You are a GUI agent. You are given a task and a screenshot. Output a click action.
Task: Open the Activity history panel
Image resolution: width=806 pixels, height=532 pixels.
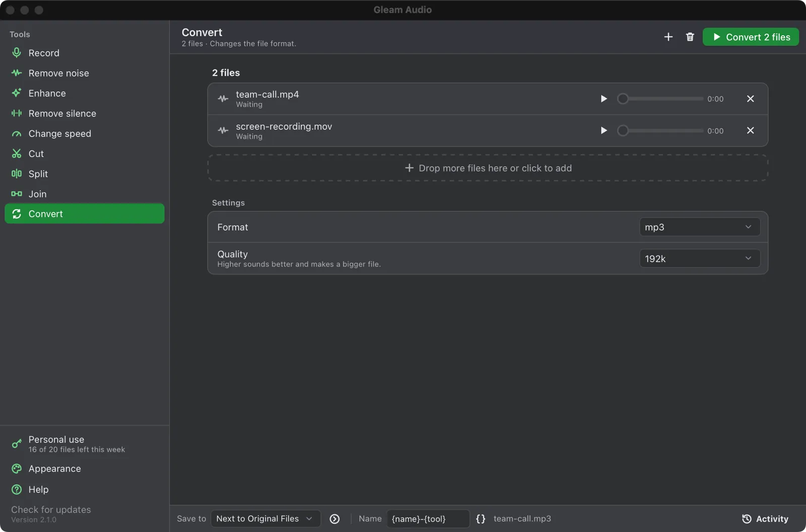(x=765, y=518)
